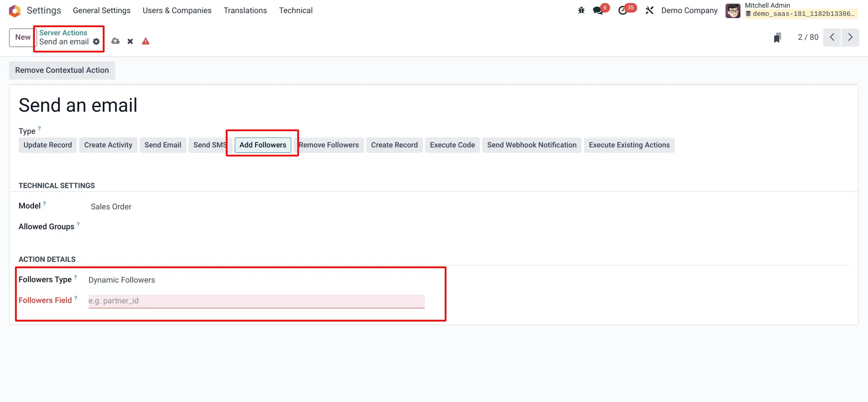Select the Execute Existing Actions type
The image size is (868, 402).
tap(629, 145)
